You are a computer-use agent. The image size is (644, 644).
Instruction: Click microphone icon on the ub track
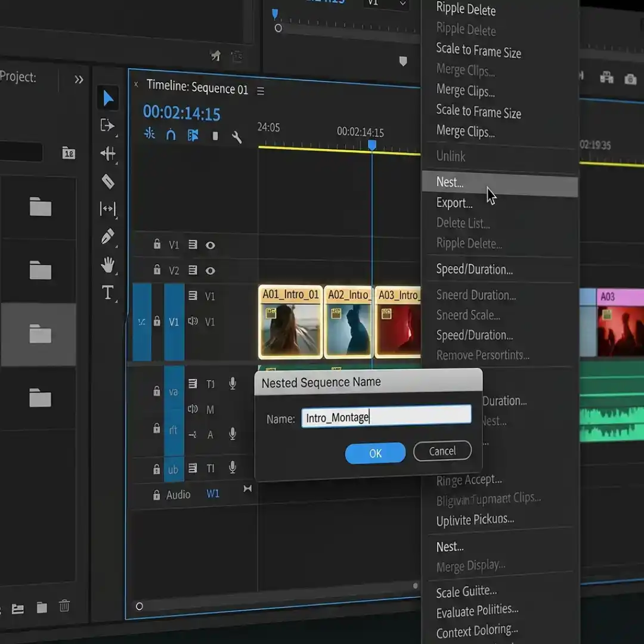pos(233,467)
